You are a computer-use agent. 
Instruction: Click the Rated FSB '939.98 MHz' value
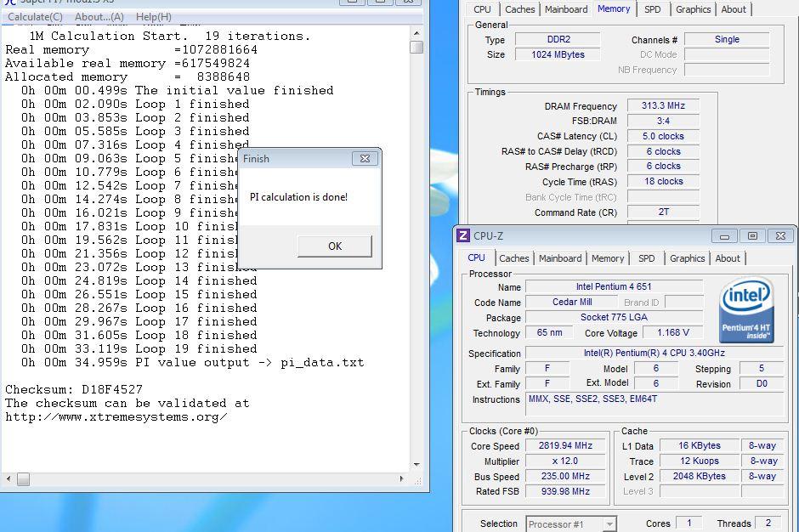pos(565,492)
